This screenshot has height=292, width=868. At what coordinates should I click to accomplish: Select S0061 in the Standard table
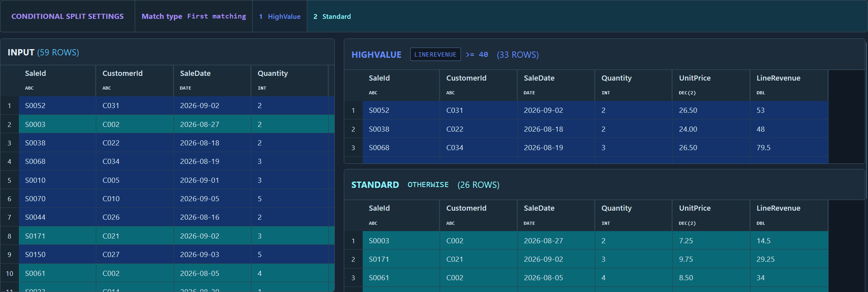pyautogui.click(x=401, y=277)
